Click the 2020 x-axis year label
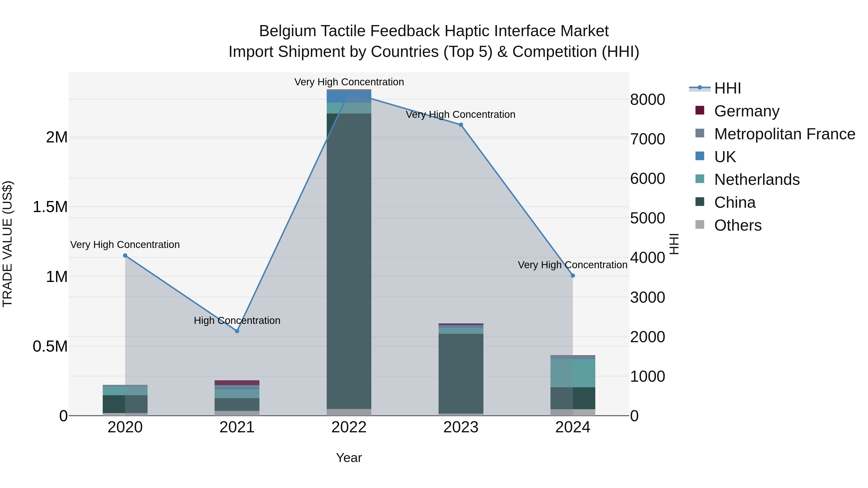868x488 pixels. coord(125,427)
